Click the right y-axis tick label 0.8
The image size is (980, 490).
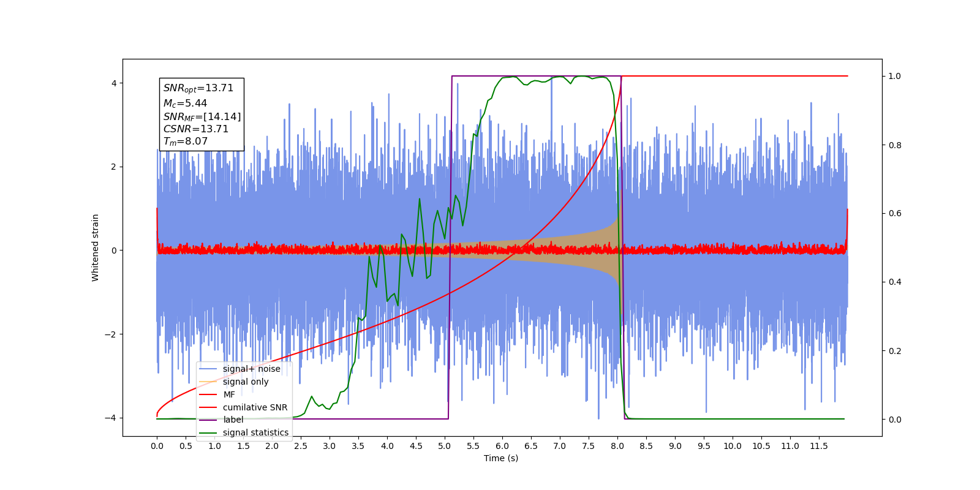pos(894,145)
